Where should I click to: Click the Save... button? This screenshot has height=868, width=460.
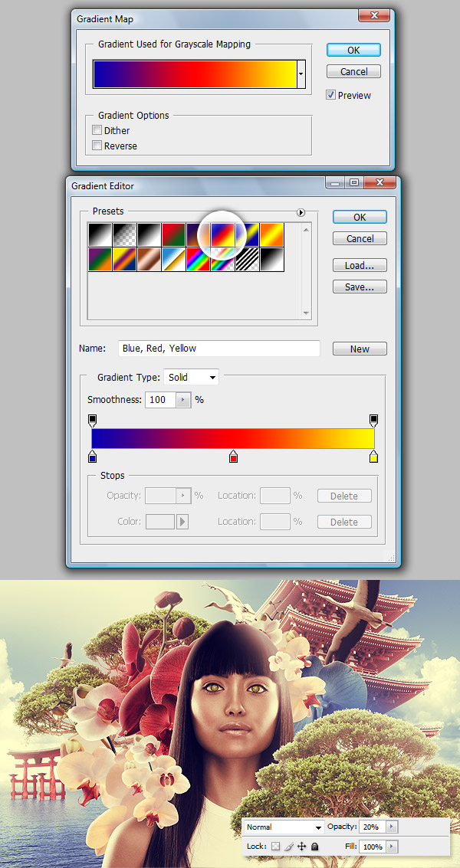tap(360, 287)
